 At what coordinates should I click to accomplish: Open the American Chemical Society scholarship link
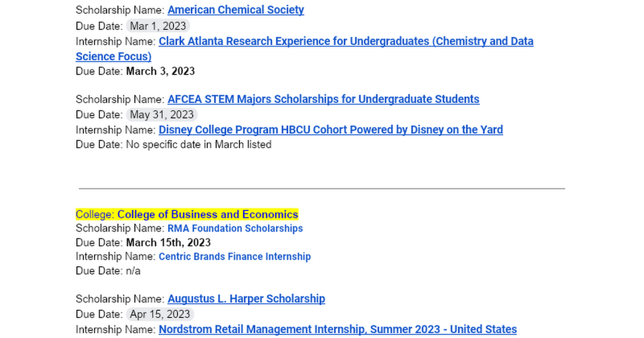(236, 10)
